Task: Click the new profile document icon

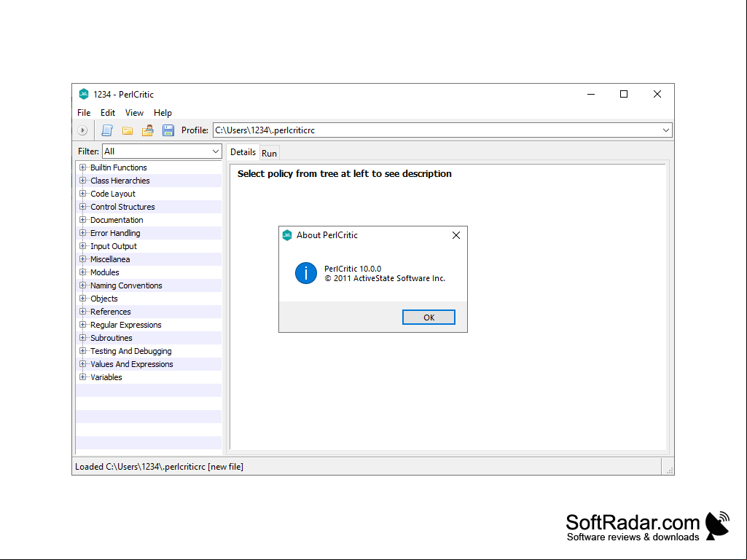Action: tap(107, 130)
